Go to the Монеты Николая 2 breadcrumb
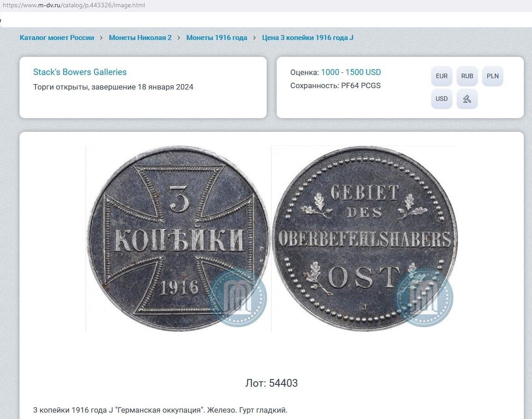532x419 pixels. [140, 38]
